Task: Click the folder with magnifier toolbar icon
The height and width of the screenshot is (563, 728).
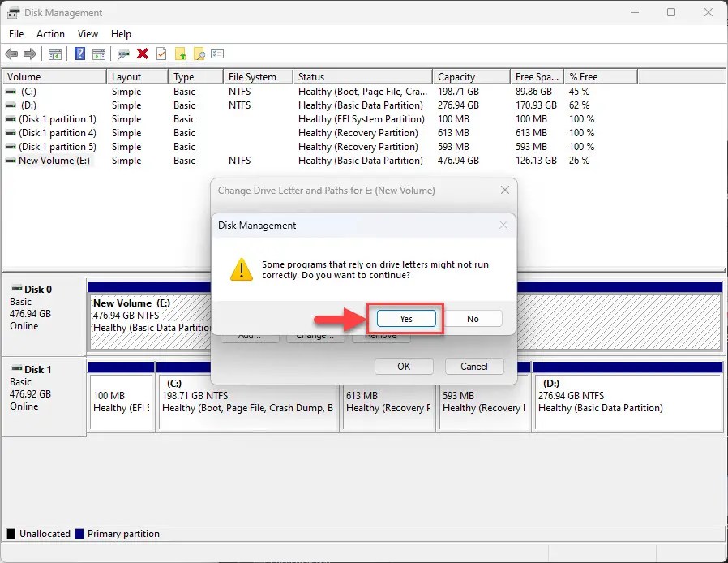Action: pyautogui.click(x=199, y=54)
